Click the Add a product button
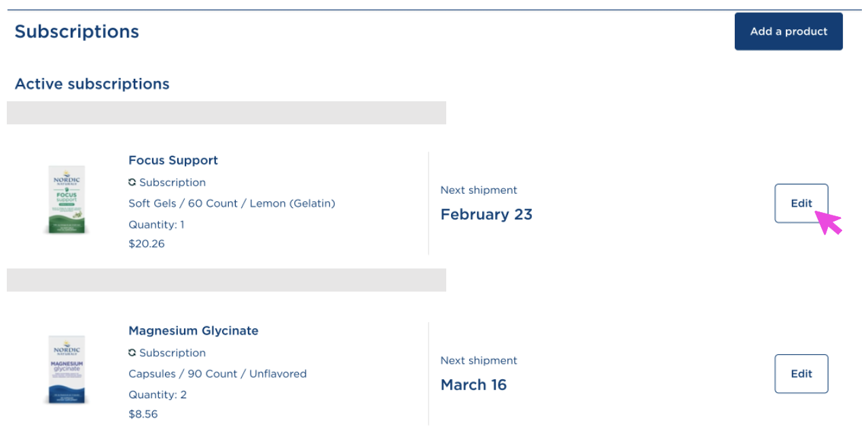Image resolution: width=868 pixels, height=435 pixels. [x=788, y=31]
